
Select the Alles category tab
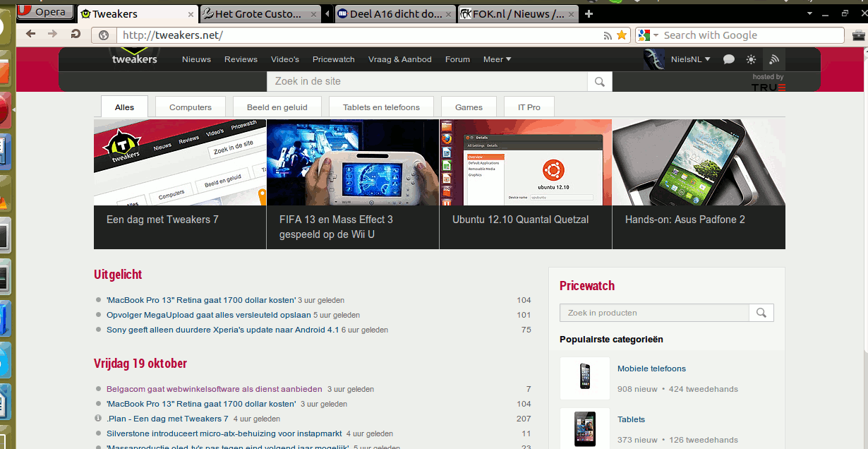pos(124,107)
